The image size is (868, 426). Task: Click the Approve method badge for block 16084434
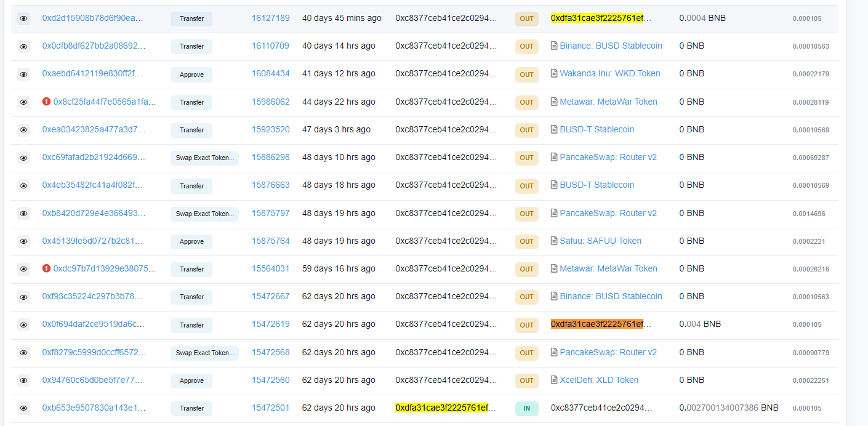pos(191,74)
